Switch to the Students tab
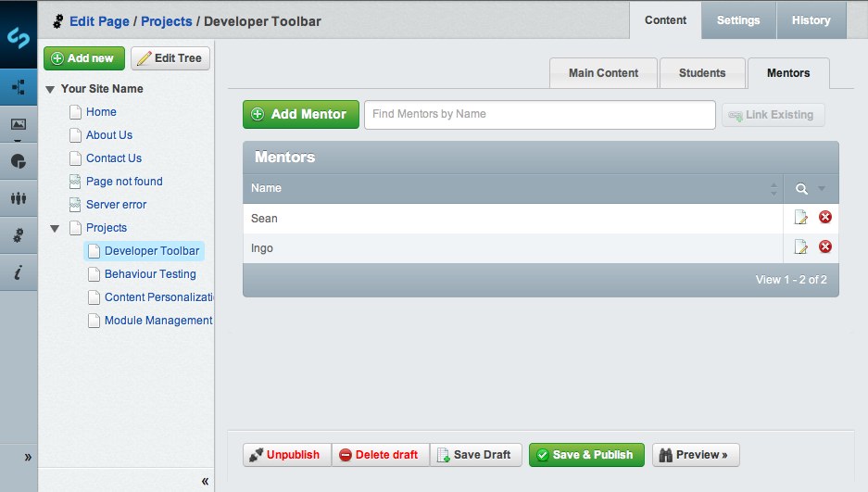The image size is (868, 492). point(702,73)
